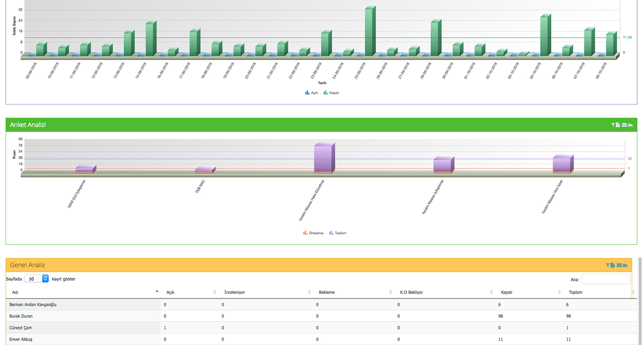Image resolution: width=644 pixels, height=345 pixels.
Task: Click the Ara search input field
Action: (606, 280)
